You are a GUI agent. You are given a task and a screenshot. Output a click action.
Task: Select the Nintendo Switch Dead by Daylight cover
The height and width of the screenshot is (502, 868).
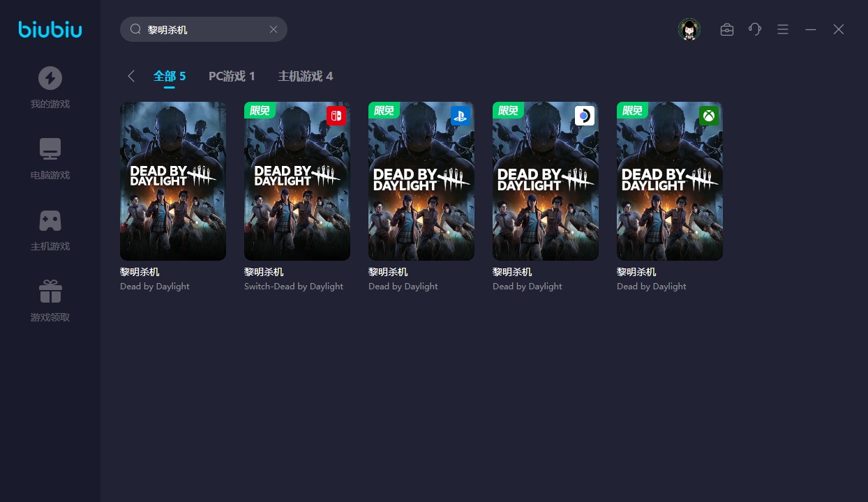[x=297, y=181]
